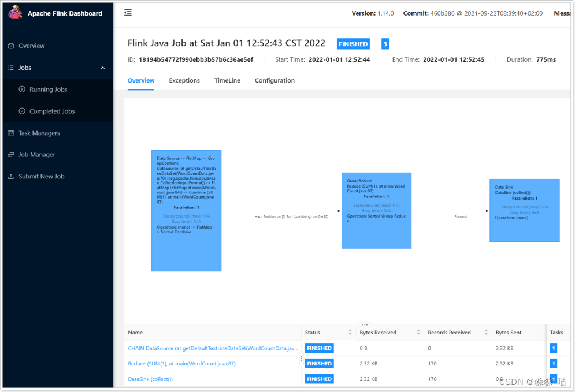Image resolution: width=575 pixels, height=392 pixels.
Task: Click the Duration value 775ms
Action: [x=546, y=59]
